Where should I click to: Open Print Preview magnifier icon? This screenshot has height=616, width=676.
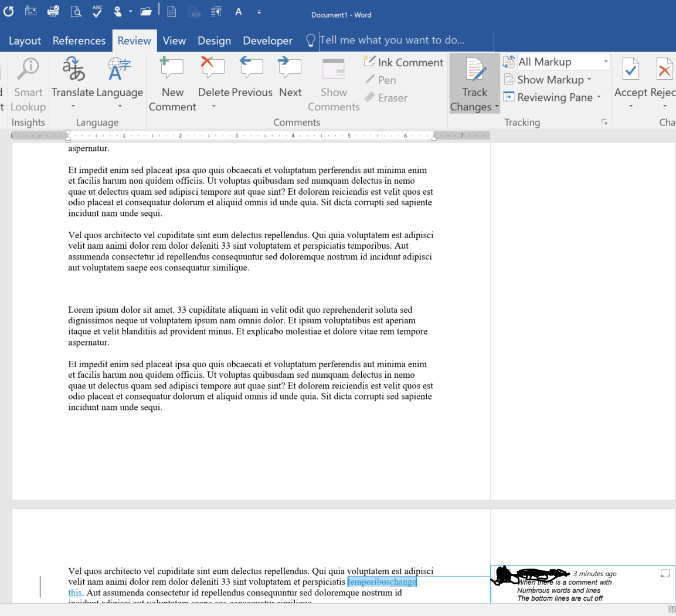coord(76,12)
